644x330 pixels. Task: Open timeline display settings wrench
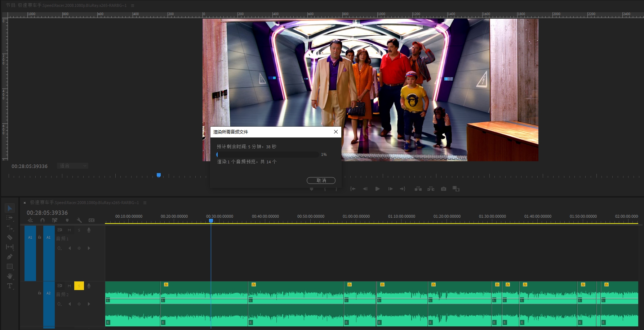pos(79,220)
